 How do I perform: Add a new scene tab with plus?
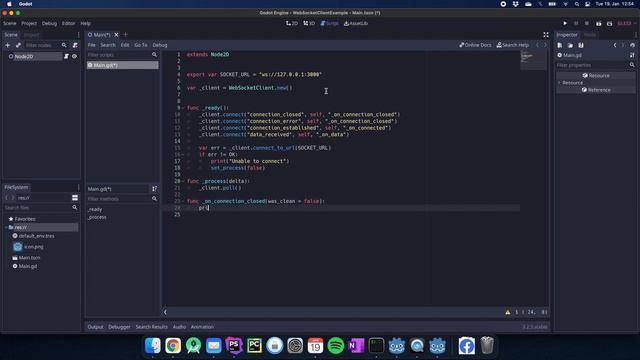point(125,35)
